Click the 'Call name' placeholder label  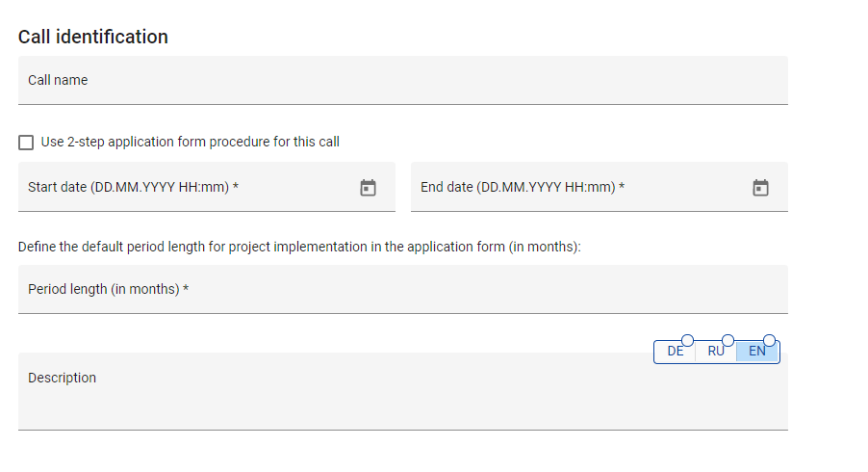(58, 81)
